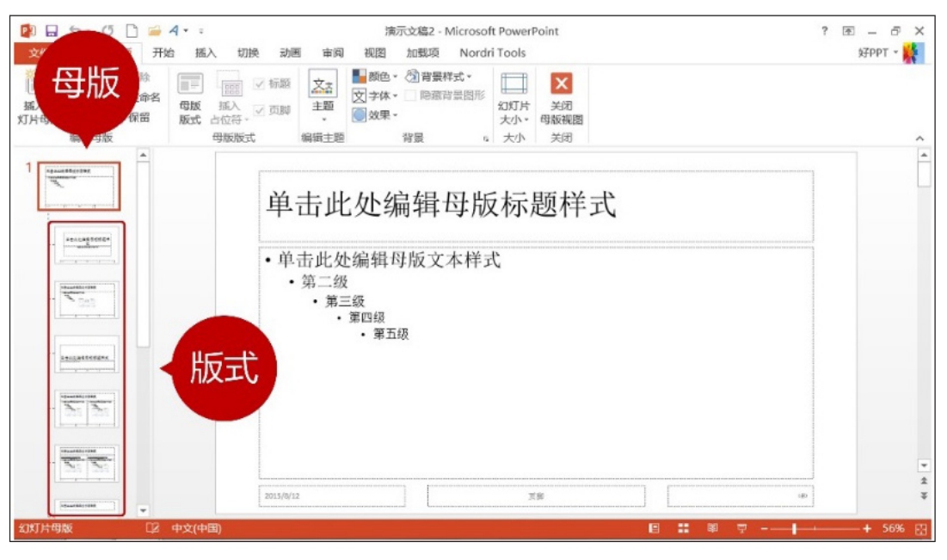Click the text line 单击此处编辑母版文本样式
Screen dimensions: 947x560
pyautogui.click(x=388, y=260)
